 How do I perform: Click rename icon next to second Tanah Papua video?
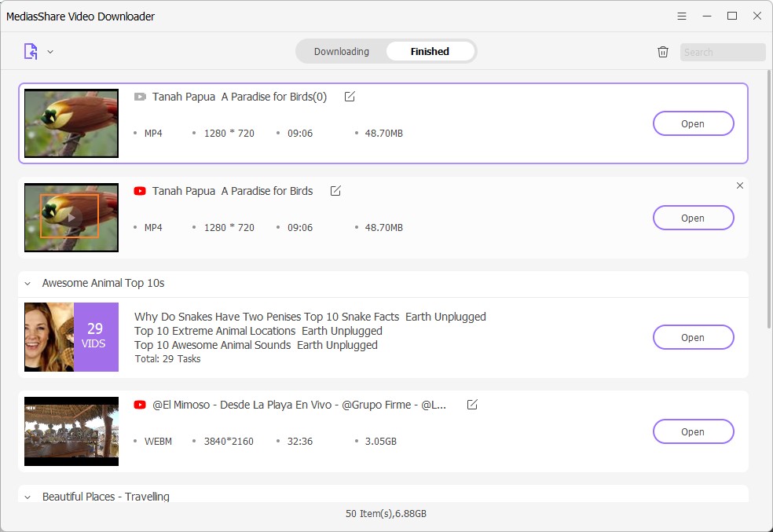click(335, 191)
